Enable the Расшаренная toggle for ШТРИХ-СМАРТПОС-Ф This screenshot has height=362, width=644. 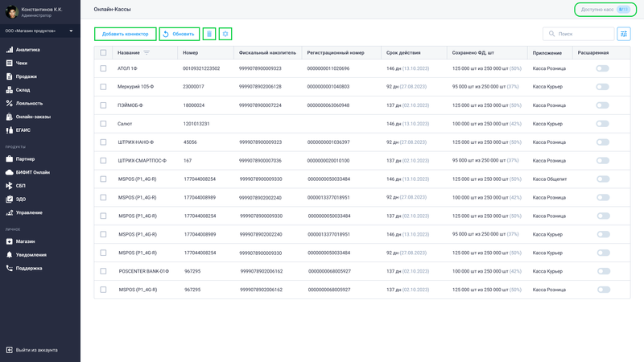click(602, 160)
